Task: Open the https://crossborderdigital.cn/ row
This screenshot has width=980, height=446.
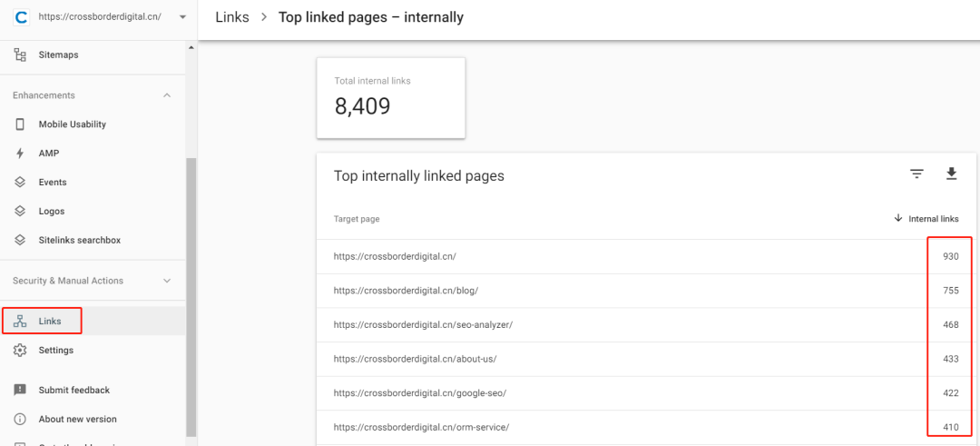Action: pyautogui.click(x=646, y=256)
